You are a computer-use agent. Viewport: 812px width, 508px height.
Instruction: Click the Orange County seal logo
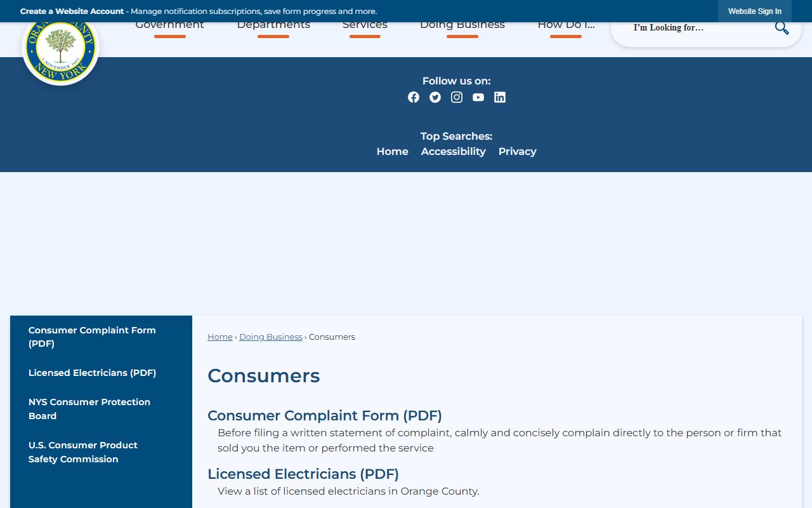[61, 51]
